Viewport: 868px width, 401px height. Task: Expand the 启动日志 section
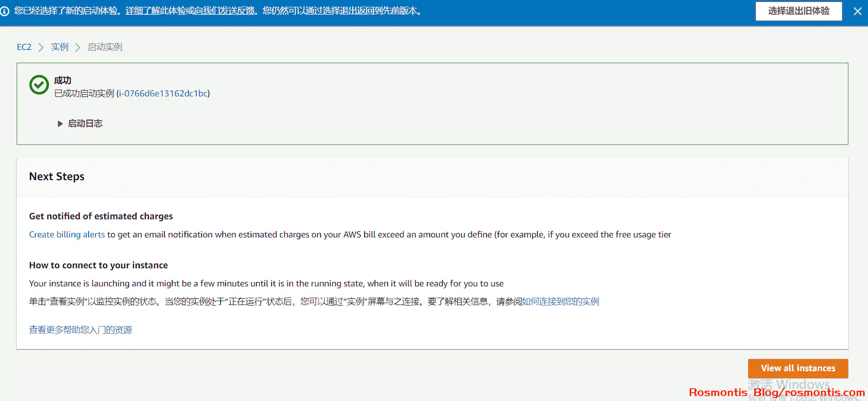[x=80, y=123]
